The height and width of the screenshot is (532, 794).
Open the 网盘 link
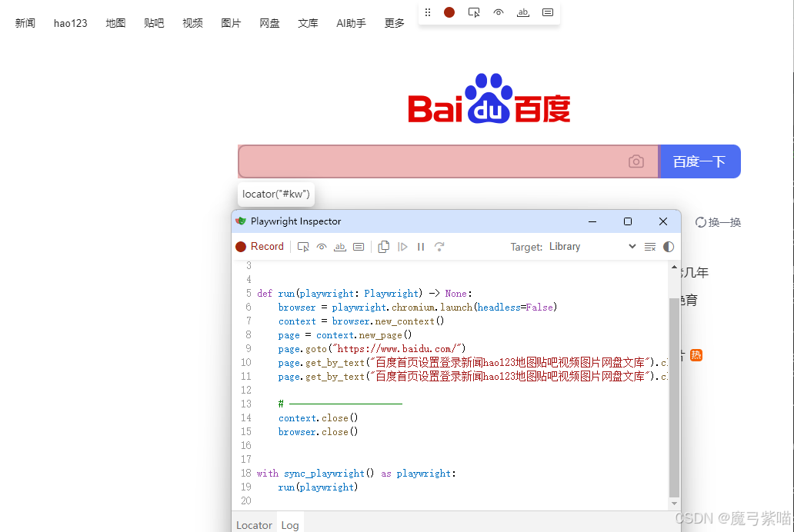coord(269,23)
